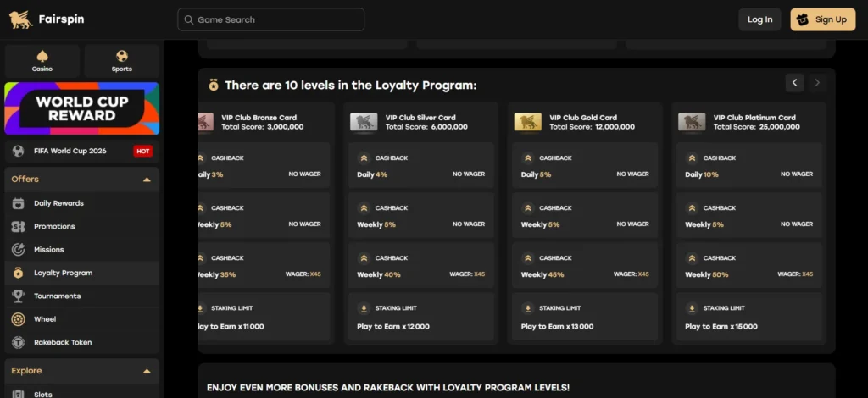Viewport: 868px width, 398px height.
Task: Click Silver 'WAGER: X45' label
Action: click(467, 274)
